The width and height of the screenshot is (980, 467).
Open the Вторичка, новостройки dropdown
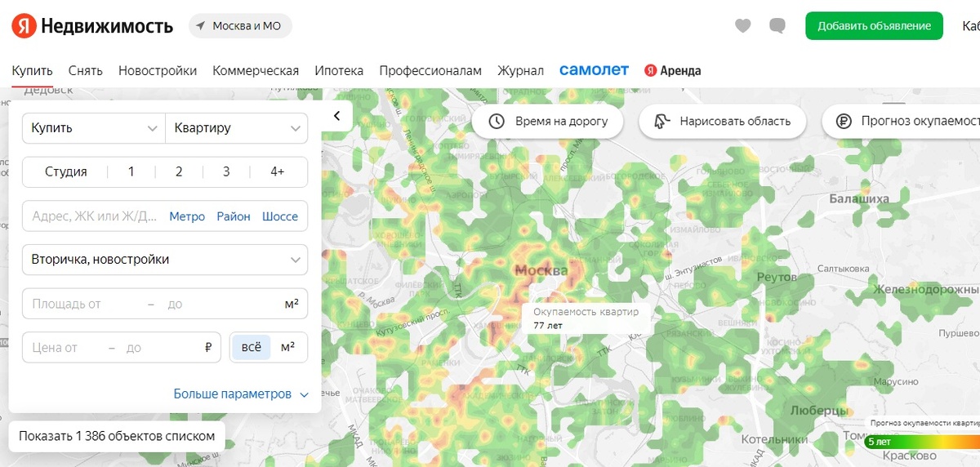tap(165, 260)
